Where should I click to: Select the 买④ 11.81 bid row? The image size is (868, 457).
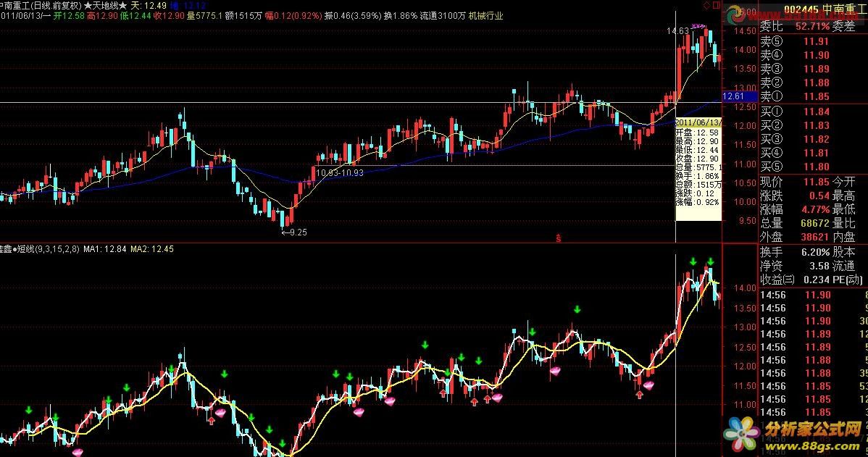[x=795, y=154]
